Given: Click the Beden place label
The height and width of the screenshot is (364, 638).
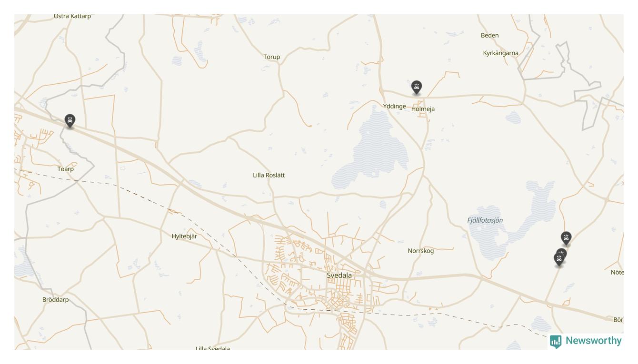Looking at the screenshot, I should [490, 35].
